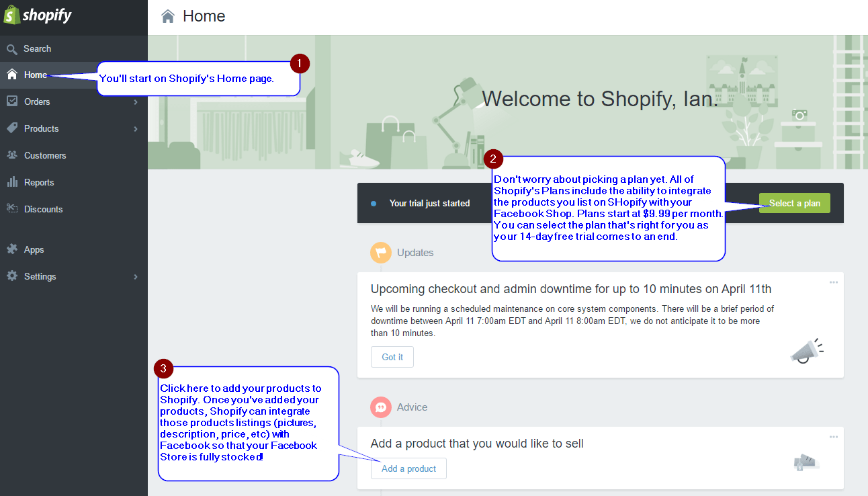Click the Customers people icon
This screenshot has width=868, height=496.
click(x=12, y=155)
